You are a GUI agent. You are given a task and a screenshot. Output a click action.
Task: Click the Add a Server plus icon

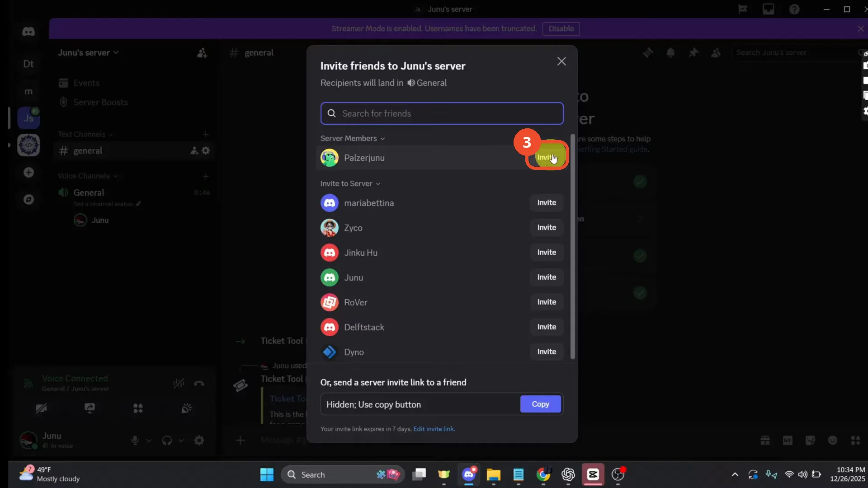(x=28, y=173)
